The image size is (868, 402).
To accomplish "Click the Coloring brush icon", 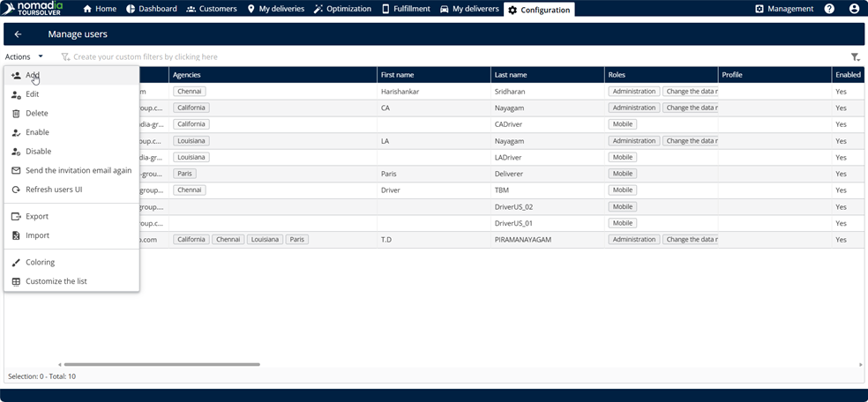I will click(16, 263).
